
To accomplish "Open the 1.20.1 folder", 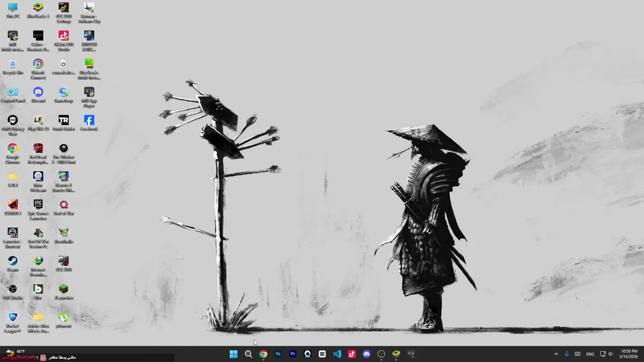I will tap(13, 179).
